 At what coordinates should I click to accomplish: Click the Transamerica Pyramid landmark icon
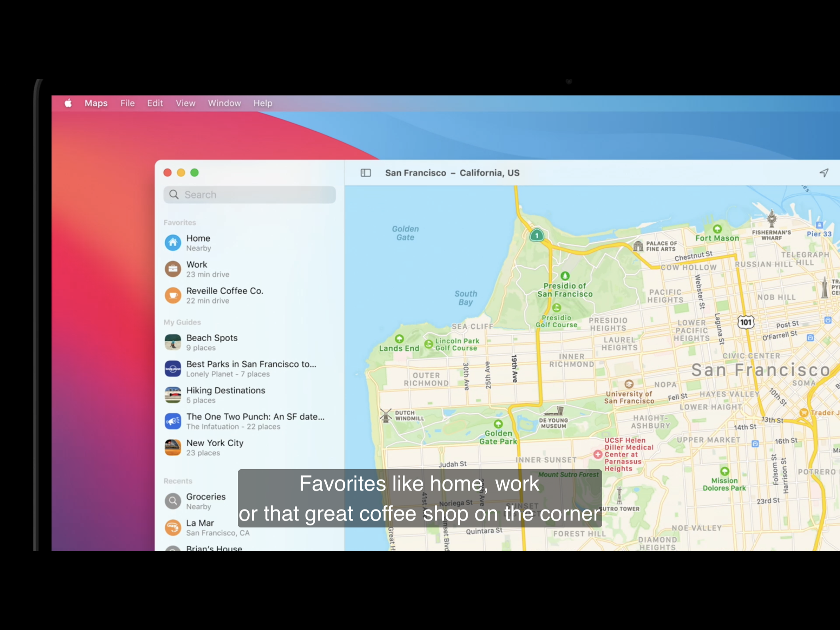point(824,287)
